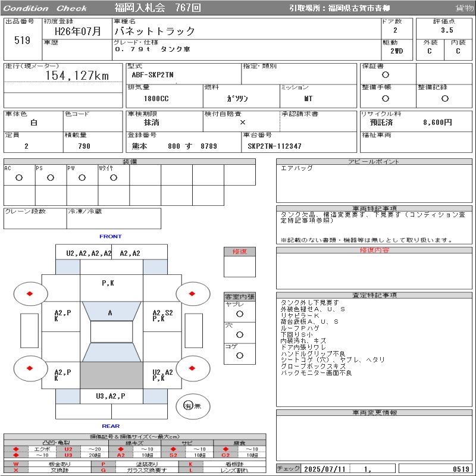Image resolution: width=476 pixels, height=476 pixels.
Task: Click the red W symbol for 板金あり in the legend
Action: (x=16, y=464)
